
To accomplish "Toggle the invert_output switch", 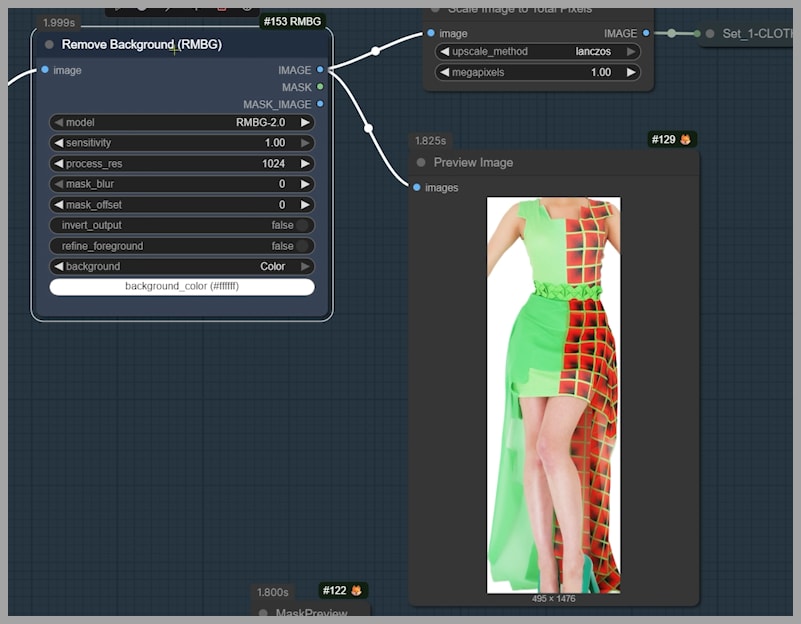I will point(301,225).
